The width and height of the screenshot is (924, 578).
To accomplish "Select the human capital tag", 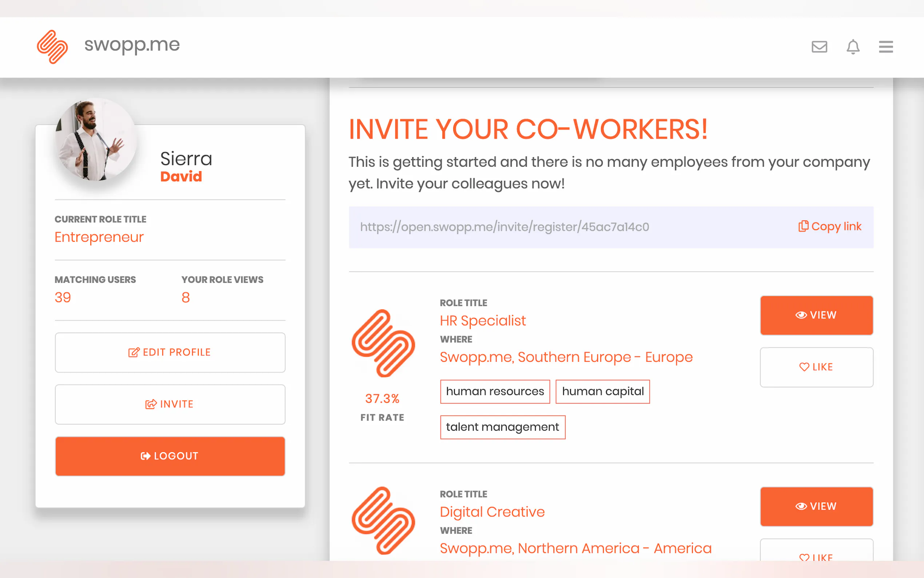I will point(602,391).
